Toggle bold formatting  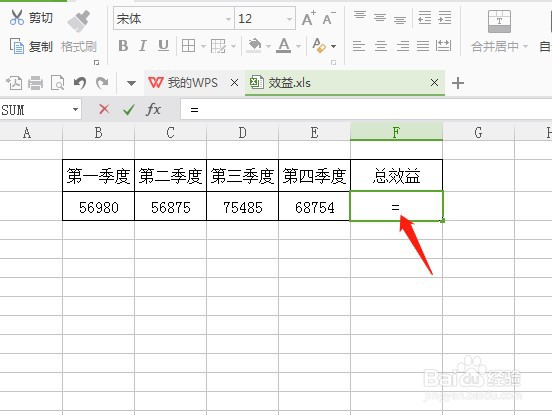123,46
